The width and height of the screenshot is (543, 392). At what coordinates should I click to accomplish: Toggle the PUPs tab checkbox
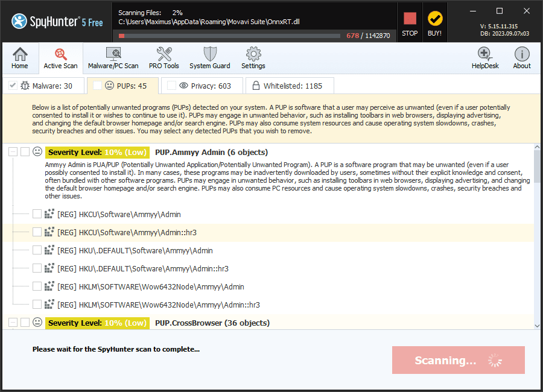point(97,85)
